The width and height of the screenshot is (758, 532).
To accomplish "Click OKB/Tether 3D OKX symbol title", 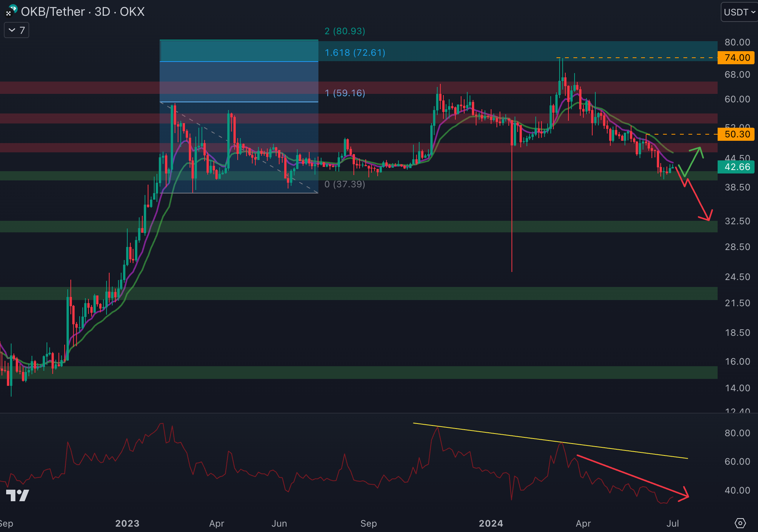I will point(83,12).
